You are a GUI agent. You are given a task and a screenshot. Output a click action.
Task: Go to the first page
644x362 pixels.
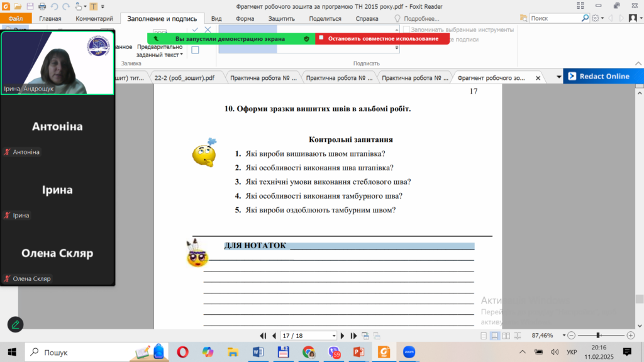pyautogui.click(x=263, y=336)
